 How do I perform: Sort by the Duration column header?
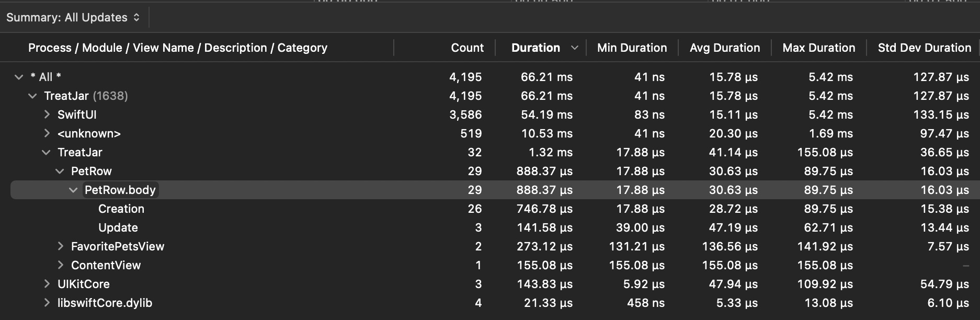point(535,48)
